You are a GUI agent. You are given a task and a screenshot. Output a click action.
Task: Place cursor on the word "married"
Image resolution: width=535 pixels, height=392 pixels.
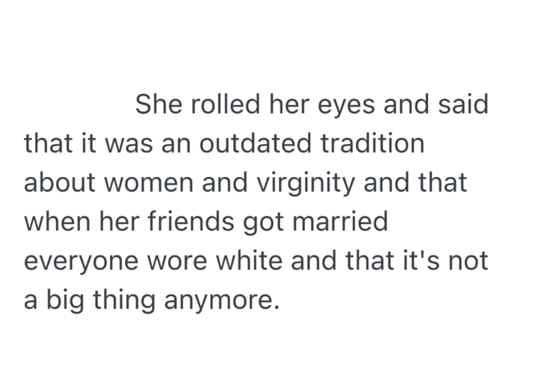pyautogui.click(x=351, y=223)
